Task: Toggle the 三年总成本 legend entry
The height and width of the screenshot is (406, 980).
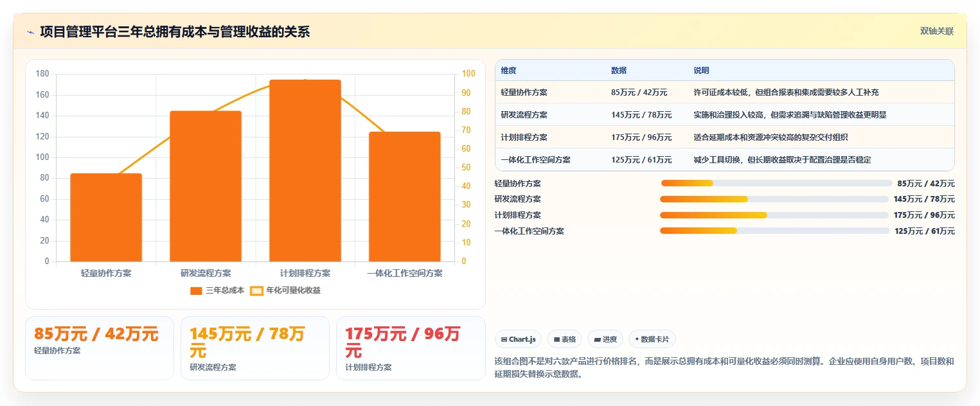Action: pos(217,290)
